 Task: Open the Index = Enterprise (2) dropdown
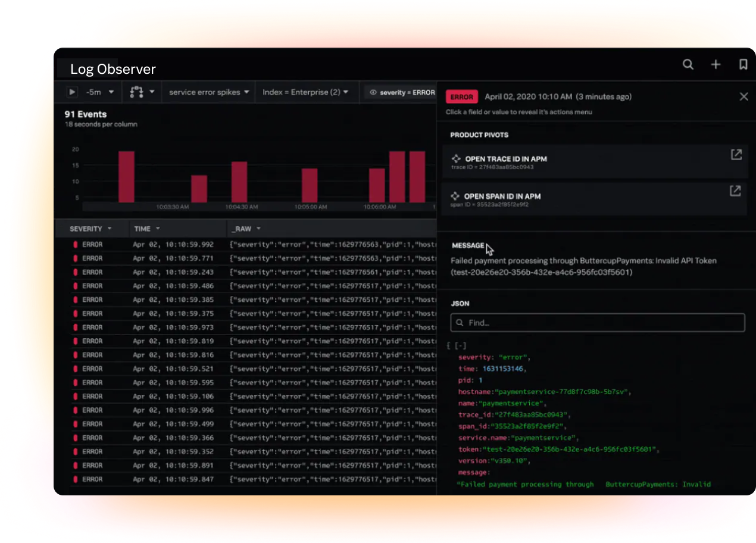[306, 92]
